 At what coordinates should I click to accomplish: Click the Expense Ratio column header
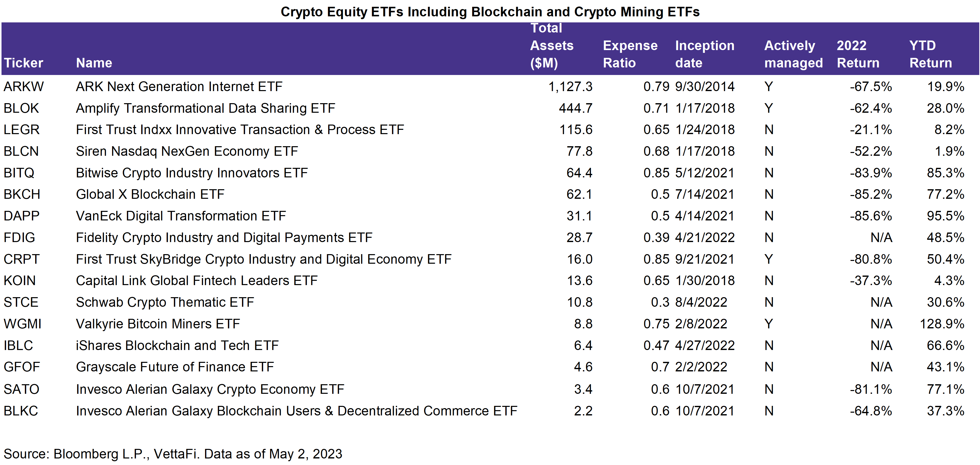point(630,54)
